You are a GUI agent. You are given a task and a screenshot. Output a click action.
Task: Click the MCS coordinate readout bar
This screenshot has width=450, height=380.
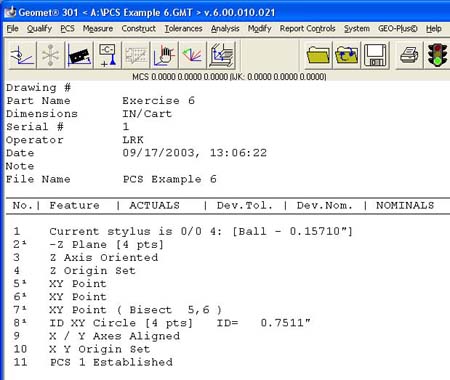(x=229, y=77)
